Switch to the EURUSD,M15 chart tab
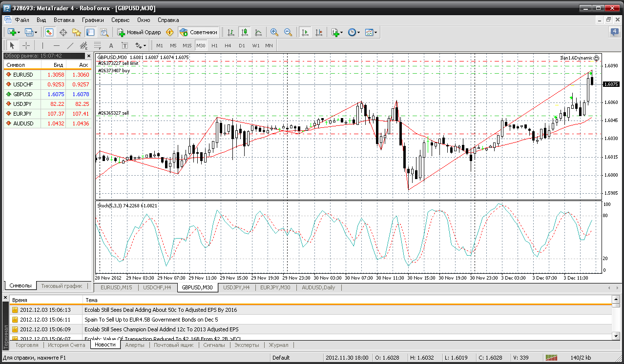The image size is (624, 364). (116, 287)
